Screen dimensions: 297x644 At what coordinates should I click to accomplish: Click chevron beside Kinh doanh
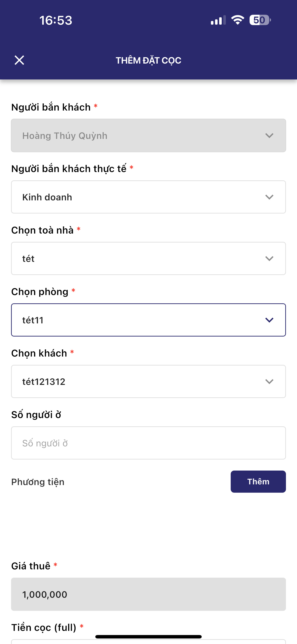pyautogui.click(x=269, y=197)
